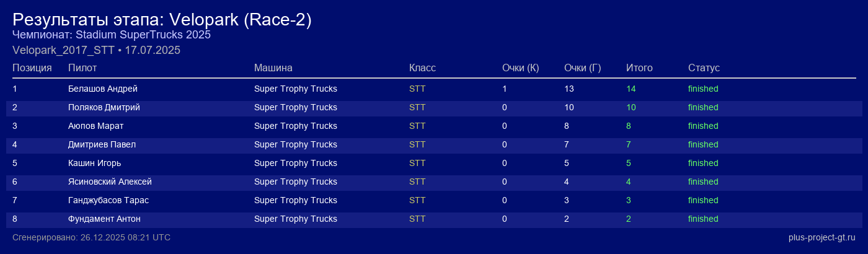
Task: Click the Класс column header
Action: (422, 68)
